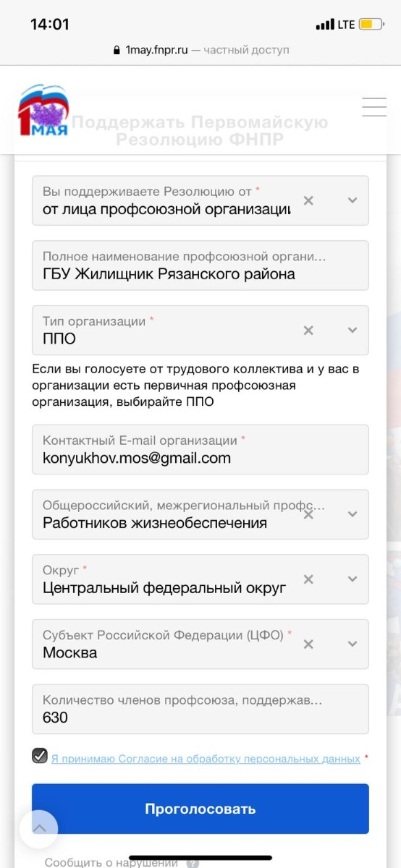Expand the Тип организации dropdown
This screenshot has height=868, width=401.
(353, 331)
